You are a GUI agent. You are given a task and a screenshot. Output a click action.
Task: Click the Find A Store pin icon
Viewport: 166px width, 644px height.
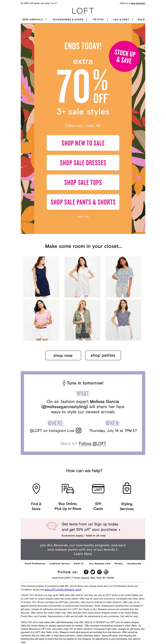tap(36, 489)
